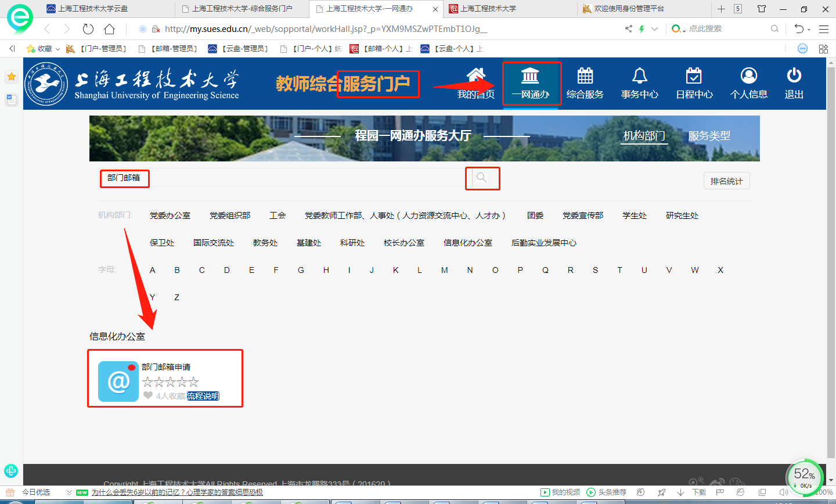Filter services by letter Z

coord(177,297)
